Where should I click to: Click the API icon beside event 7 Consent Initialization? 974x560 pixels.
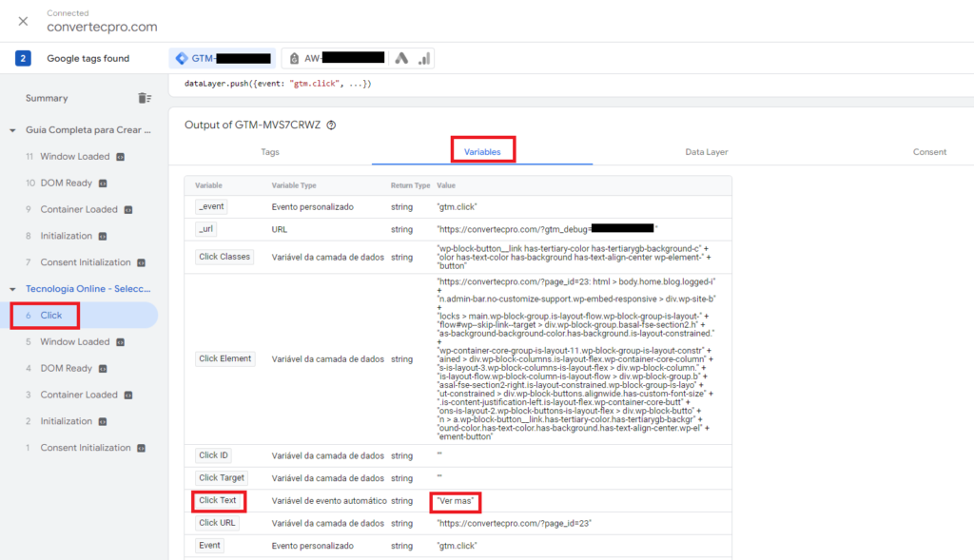point(142,262)
